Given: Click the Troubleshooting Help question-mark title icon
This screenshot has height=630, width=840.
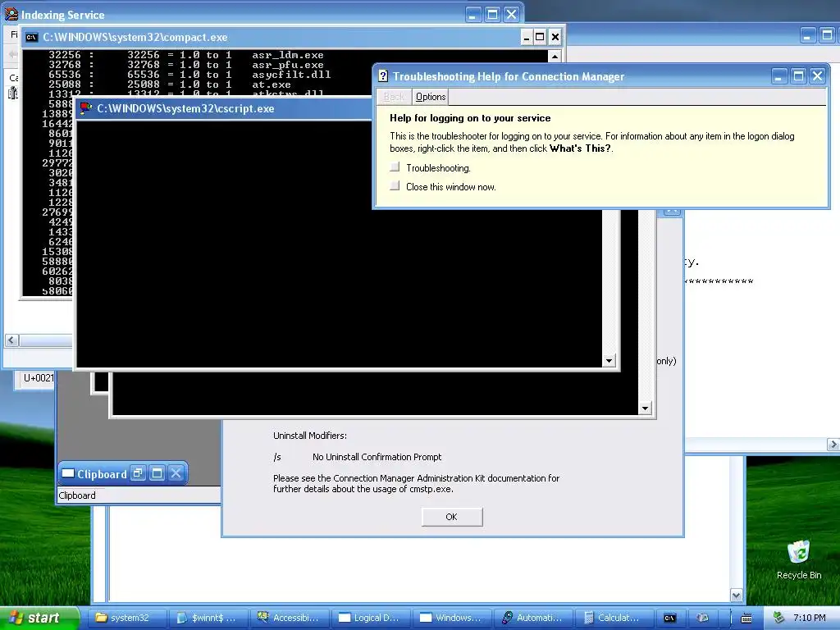Looking at the screenshot, I should coord(383,76).
